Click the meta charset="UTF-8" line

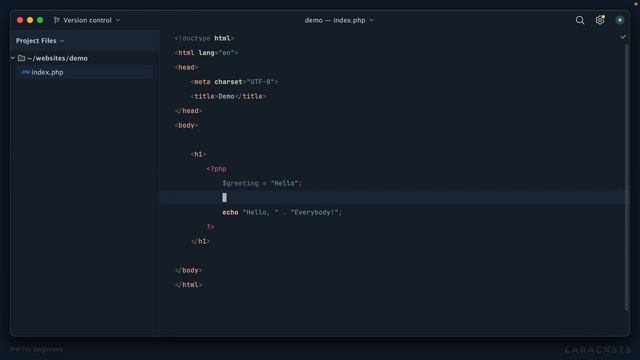point(234,82)
